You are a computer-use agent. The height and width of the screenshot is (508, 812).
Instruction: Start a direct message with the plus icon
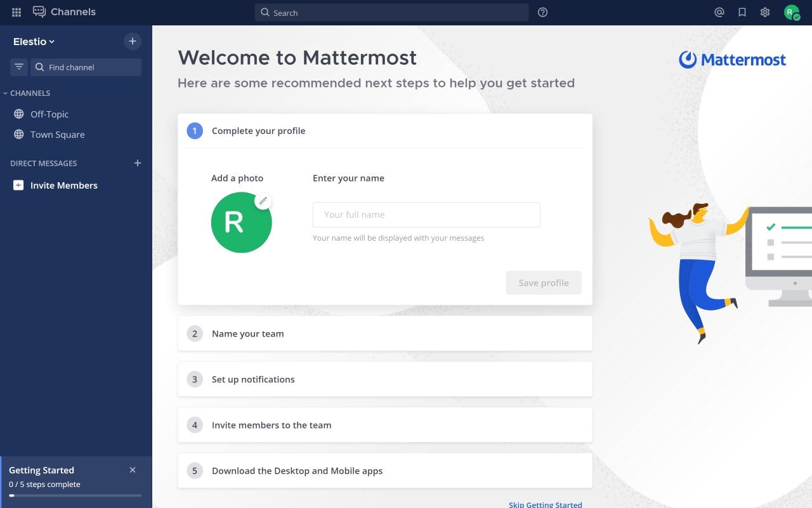[x=137, y=163]
